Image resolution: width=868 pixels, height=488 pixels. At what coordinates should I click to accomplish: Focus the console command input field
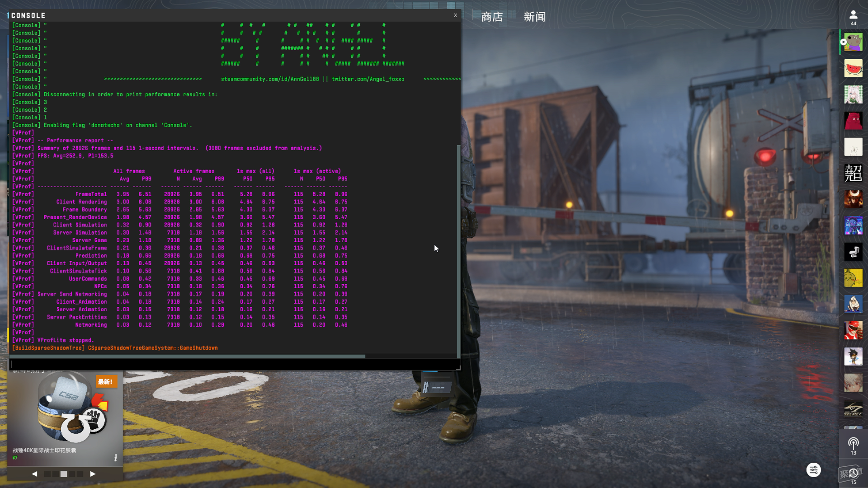(234, 364)
